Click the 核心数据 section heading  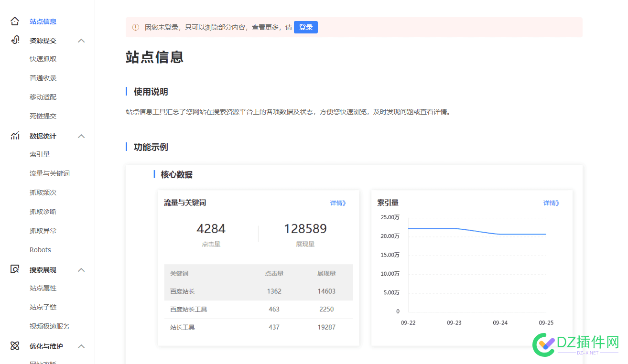[x=177, y=174]
